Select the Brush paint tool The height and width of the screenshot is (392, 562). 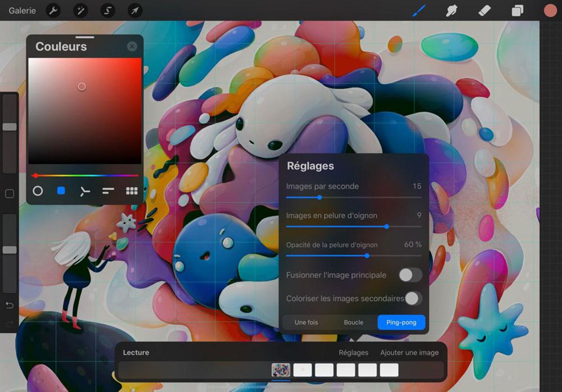pyautogui.click(x=418, y=10)
